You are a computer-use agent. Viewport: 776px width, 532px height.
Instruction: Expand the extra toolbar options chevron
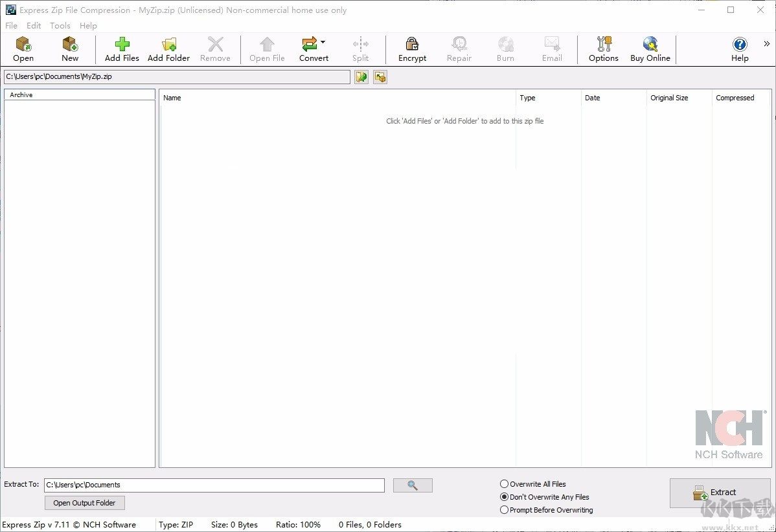pos(767,41)
